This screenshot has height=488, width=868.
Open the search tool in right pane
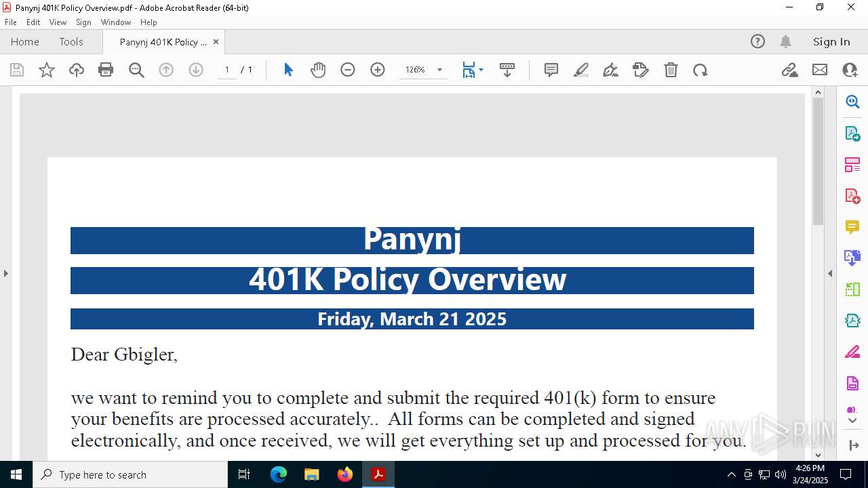pyautogui.click(x=852, y=102)
